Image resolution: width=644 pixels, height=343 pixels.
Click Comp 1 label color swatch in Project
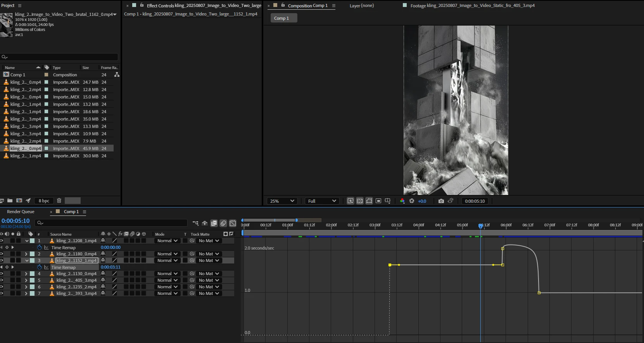click(47, 75)
